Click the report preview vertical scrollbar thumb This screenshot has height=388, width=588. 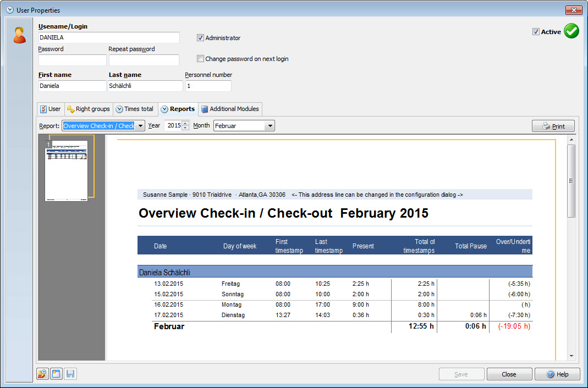click(571, 180)
